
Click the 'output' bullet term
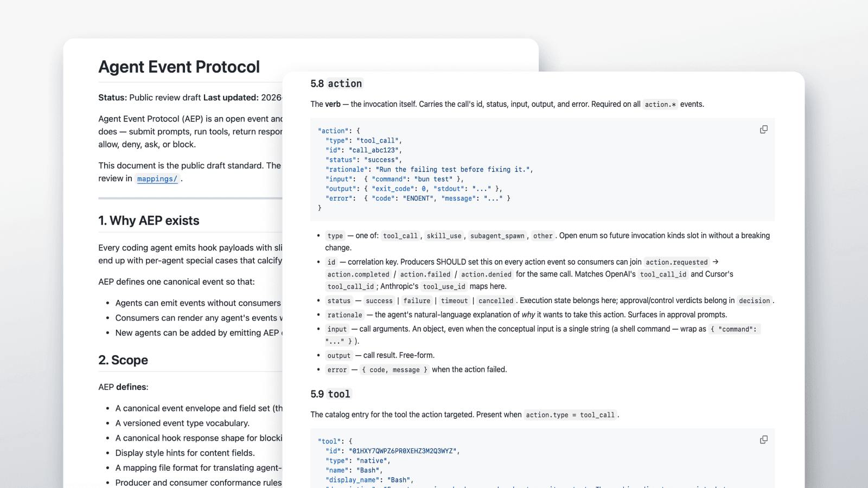tap(339, 356)
